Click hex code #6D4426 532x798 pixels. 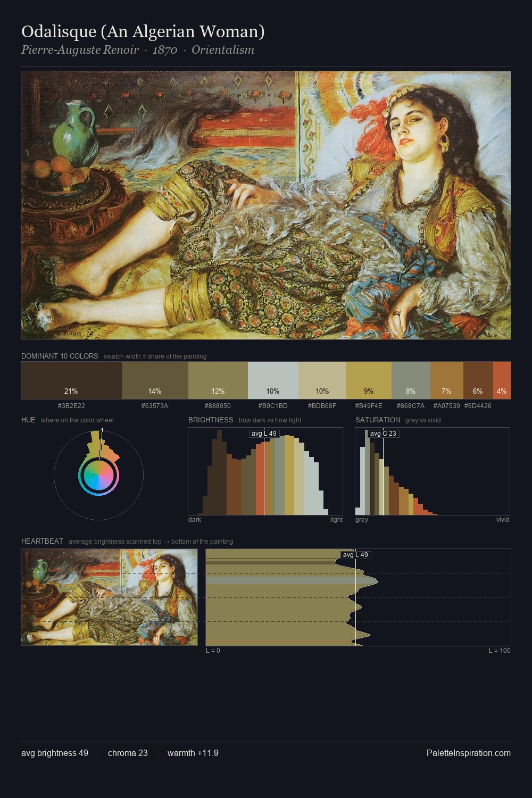[478, 406]
